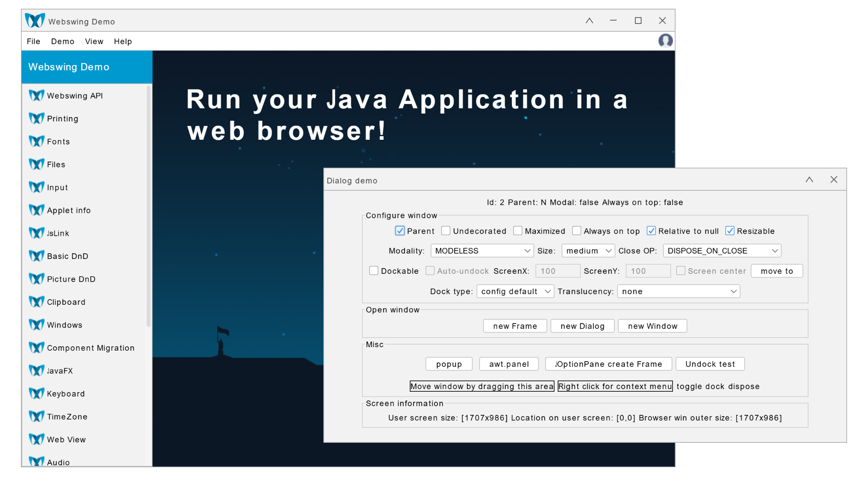Open the Size medium dropdown
The height and width of the screenshot is (493, 868).
pos(588,251)
